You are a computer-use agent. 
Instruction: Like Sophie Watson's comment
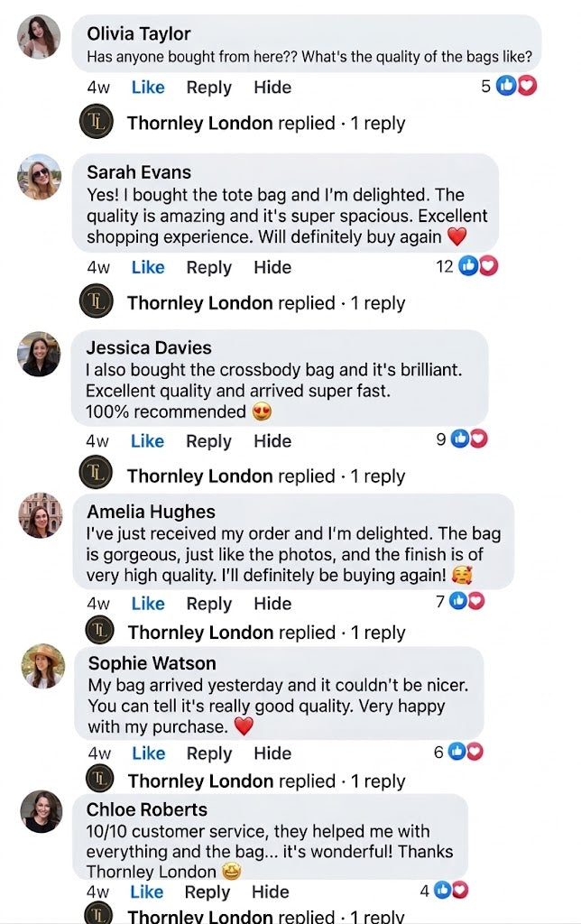pyautogui.click(x=149, y=753)
